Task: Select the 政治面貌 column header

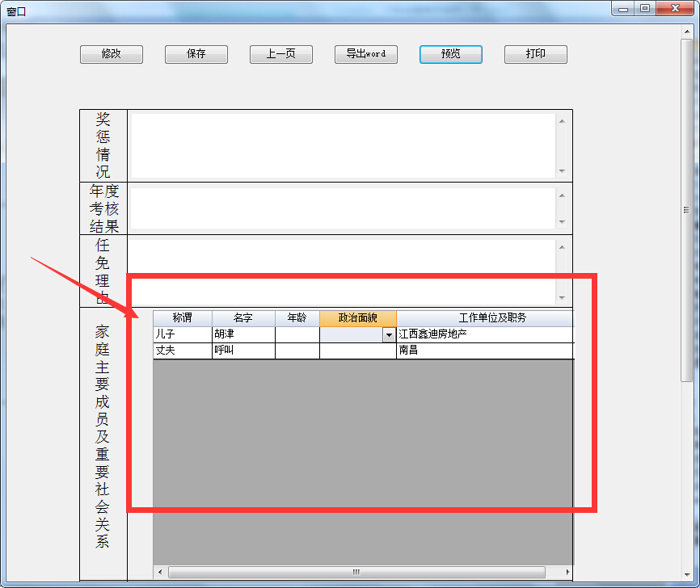Action: tap(358, 318)
